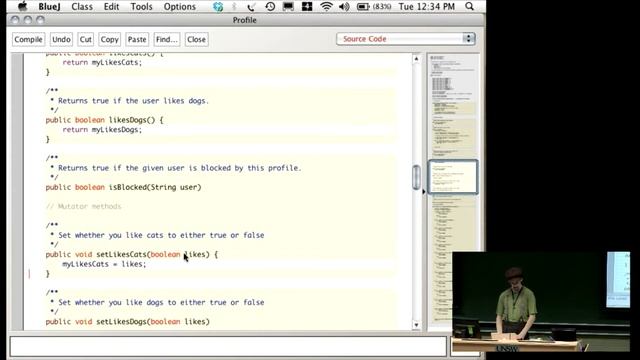Click the 'return myLikesDogs;' line

[x=102, y=130]
